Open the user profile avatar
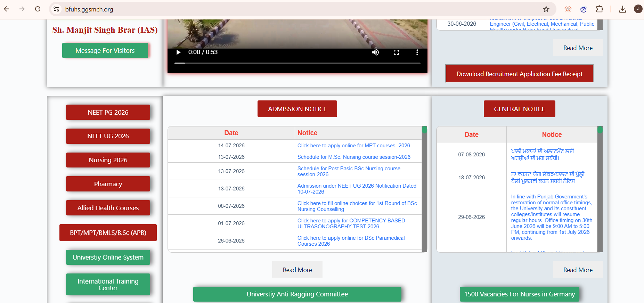This screenshot has width=644, height=303. 638,9
